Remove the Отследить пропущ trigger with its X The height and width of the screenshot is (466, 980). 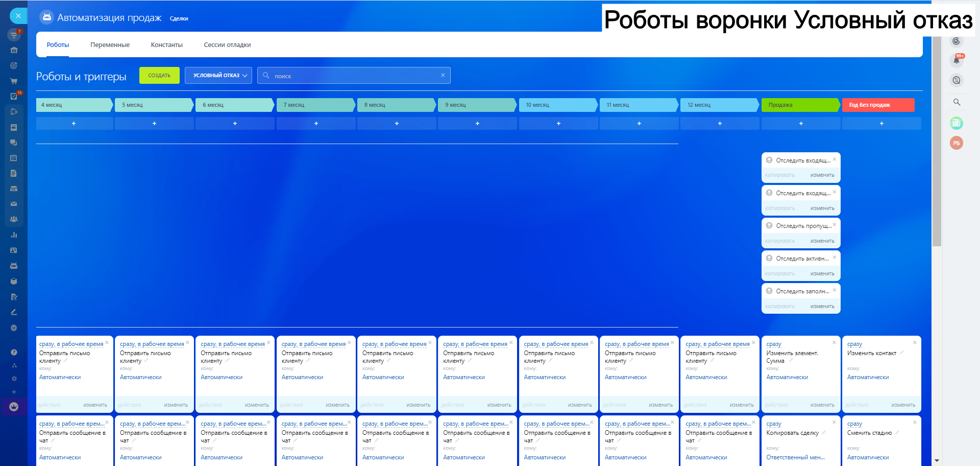(835, 225)
